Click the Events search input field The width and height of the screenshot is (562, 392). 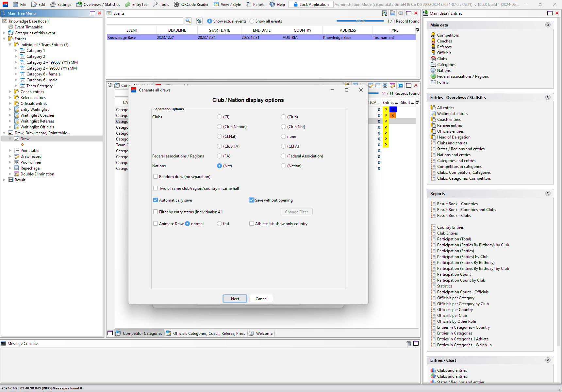click(145, 21)
